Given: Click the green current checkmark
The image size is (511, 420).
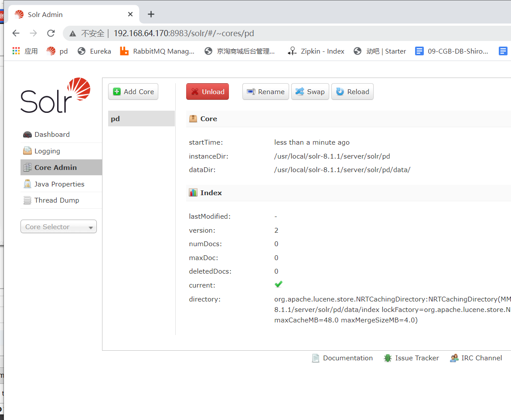Looking at the screenshot, I should coord(278,284).
